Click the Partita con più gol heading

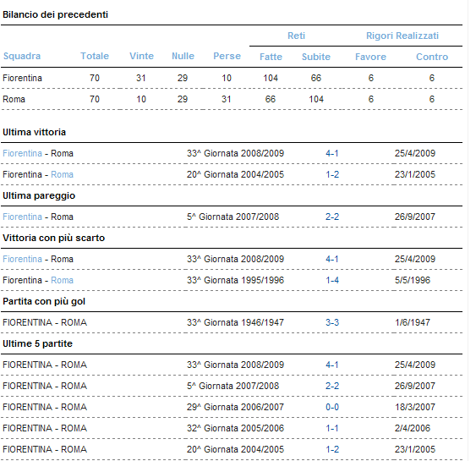point(44,302)
